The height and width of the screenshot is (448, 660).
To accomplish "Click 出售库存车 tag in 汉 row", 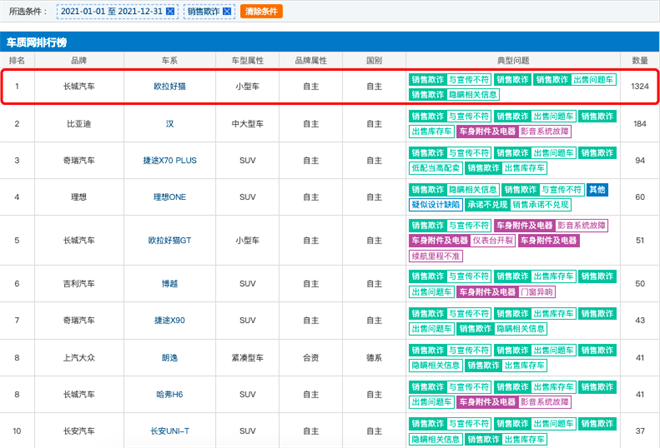I will click(x=431, y=131).
